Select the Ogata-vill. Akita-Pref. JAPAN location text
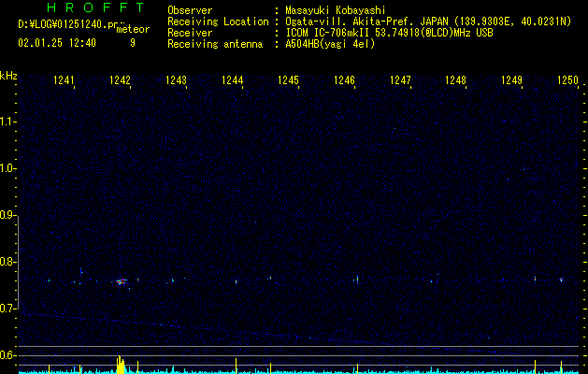This screenshot has width=588, height=374. 428,22
